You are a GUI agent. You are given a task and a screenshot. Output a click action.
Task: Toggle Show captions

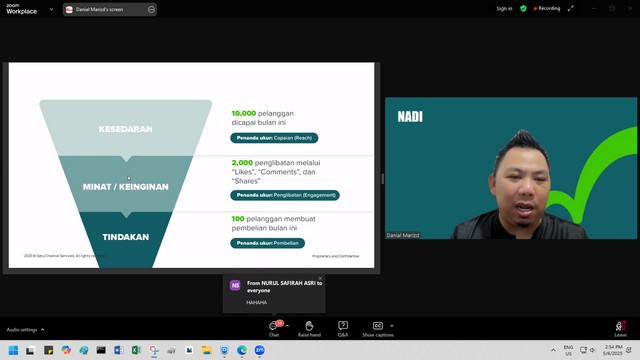point(378,329)
